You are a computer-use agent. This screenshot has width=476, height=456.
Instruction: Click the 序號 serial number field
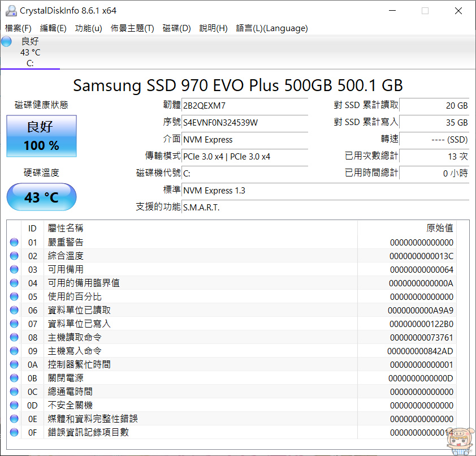[x=245, y=123]
